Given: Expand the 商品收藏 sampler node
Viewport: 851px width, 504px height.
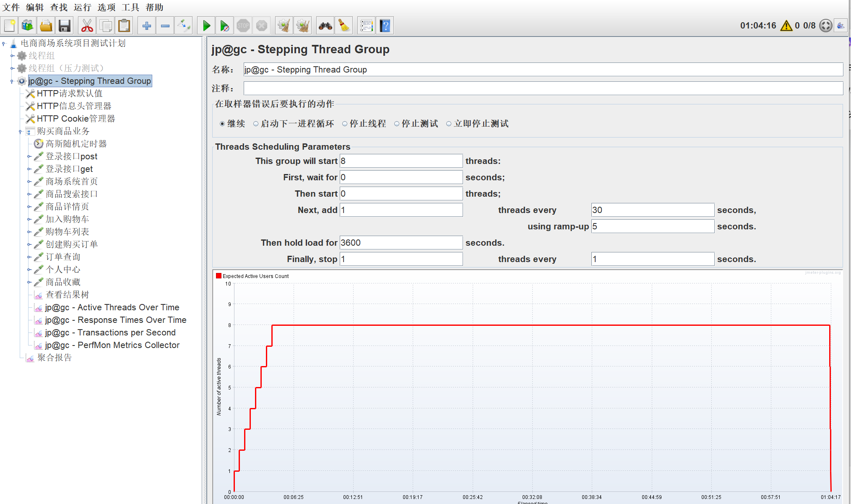Looking at the screenshot, I should (29, 282).
